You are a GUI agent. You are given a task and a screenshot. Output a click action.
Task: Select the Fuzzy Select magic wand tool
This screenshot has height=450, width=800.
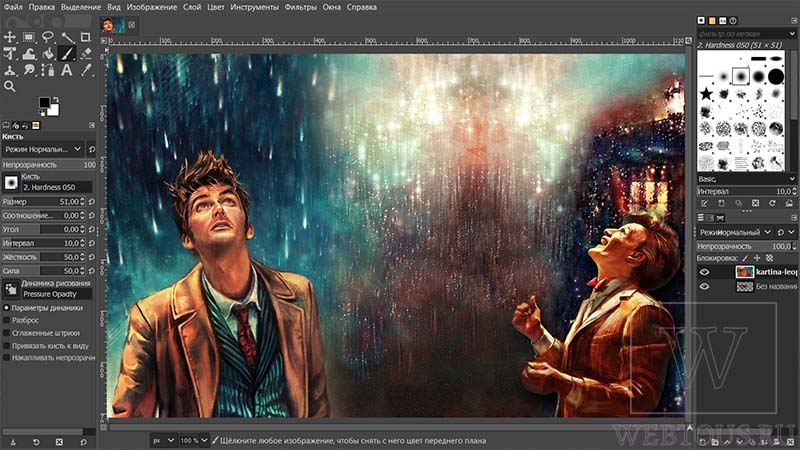pos(67,37)
